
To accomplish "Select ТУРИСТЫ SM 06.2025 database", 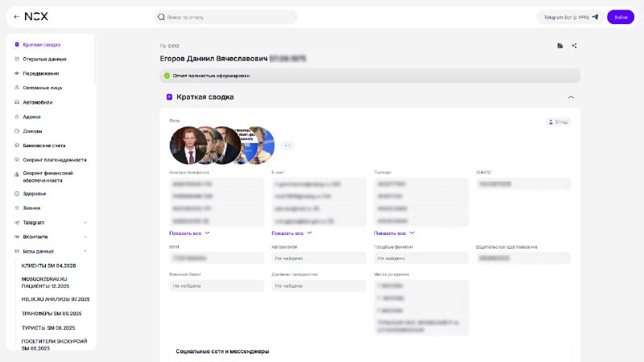I will tap(48, 327).
